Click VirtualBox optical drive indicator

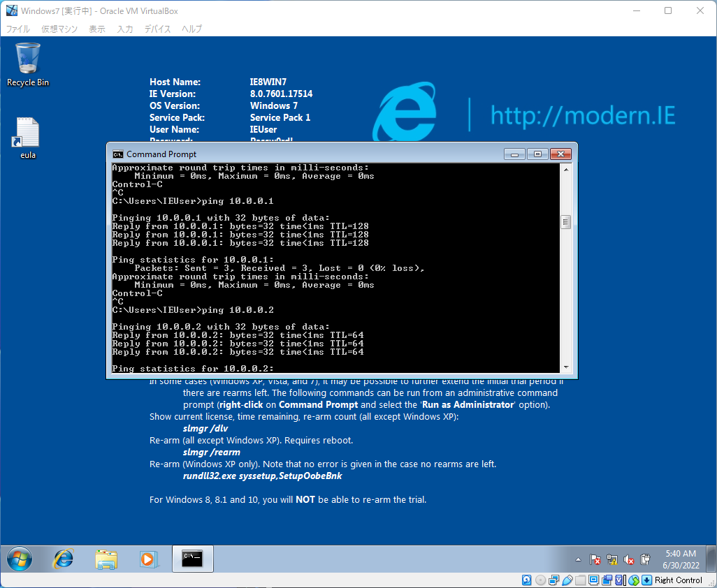(540, 580)
